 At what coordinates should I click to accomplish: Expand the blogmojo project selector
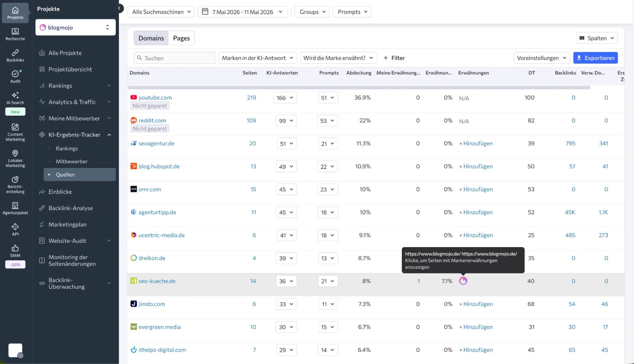pyautogui.click(x=75, y=27)
